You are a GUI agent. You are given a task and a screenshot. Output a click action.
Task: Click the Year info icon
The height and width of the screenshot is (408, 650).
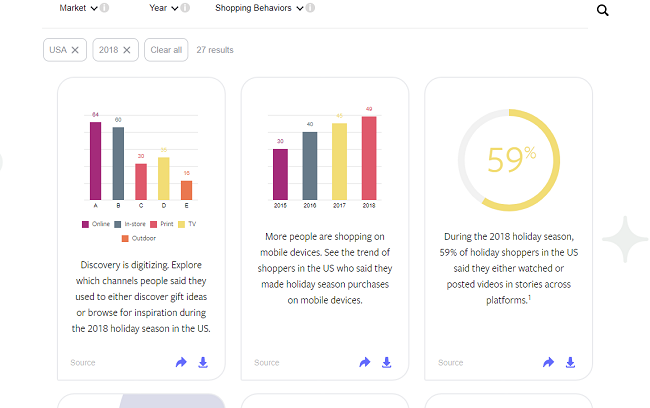(x=185, y=7)
